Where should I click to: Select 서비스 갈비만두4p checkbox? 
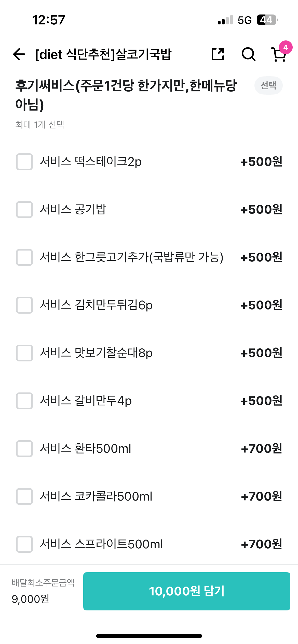[x=24, y=401]
